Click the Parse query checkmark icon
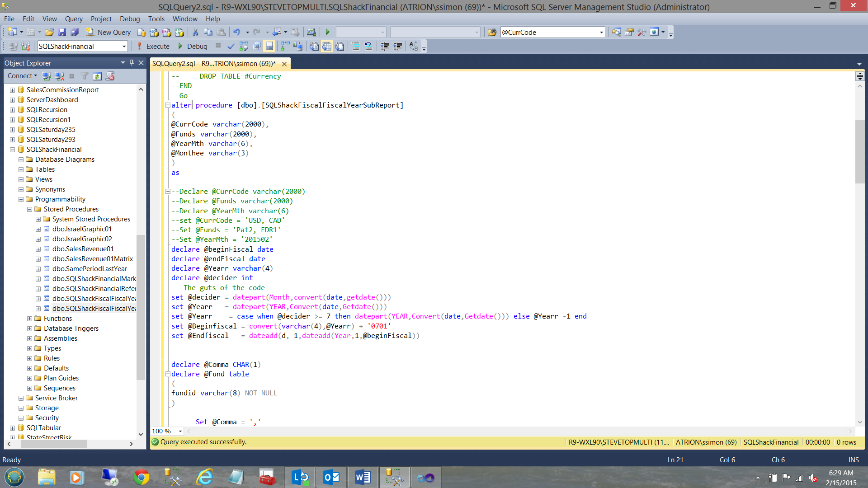This screenshot has height=488, width=868. (231, 46)
